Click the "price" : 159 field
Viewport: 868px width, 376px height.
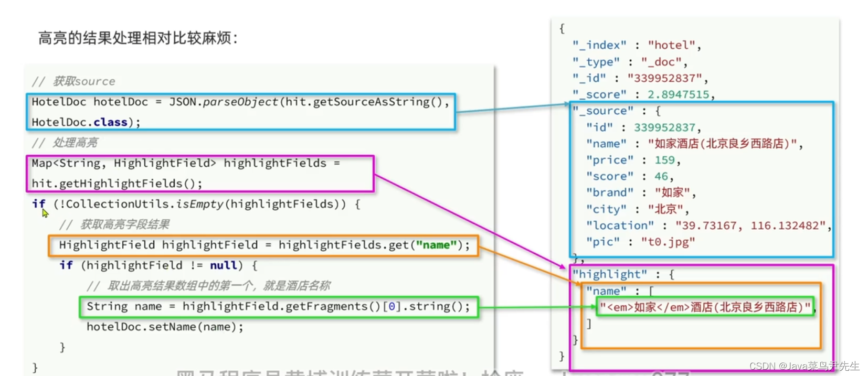[633, 160]
